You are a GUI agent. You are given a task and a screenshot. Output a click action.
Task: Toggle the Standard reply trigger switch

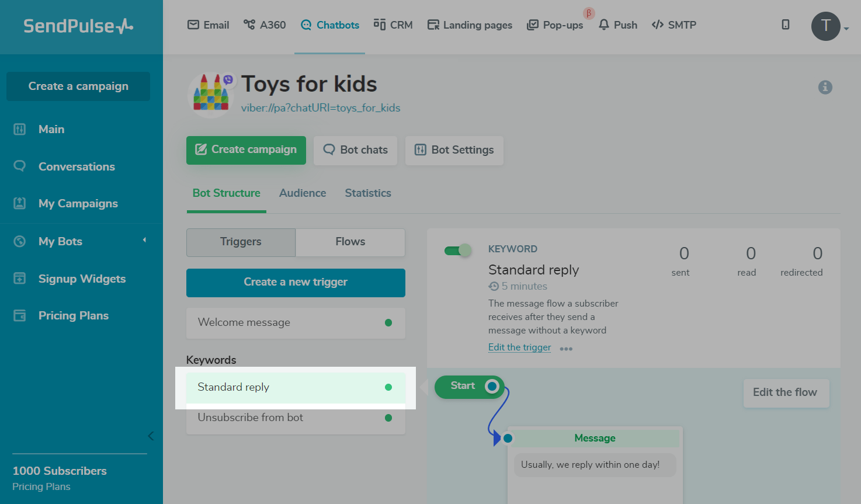[457, 251]
